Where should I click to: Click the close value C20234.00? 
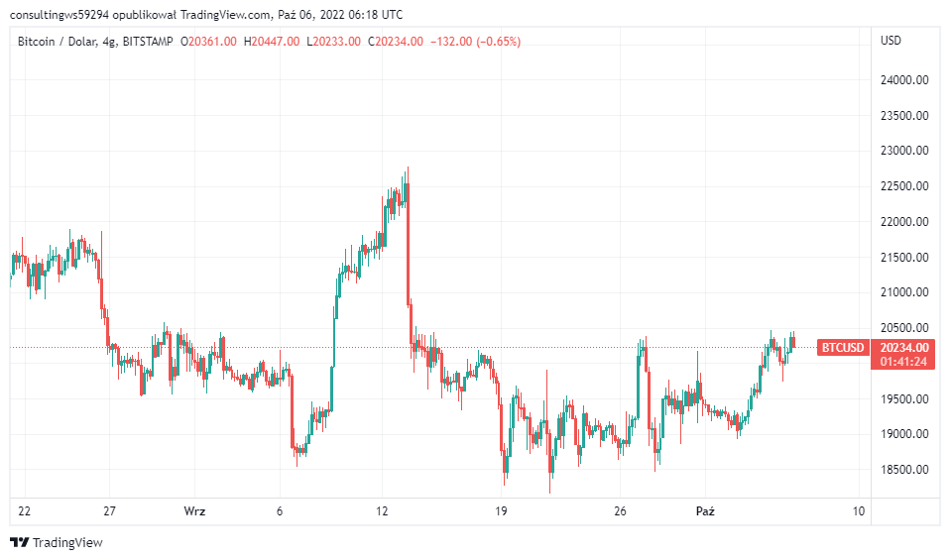pos(396,41)
